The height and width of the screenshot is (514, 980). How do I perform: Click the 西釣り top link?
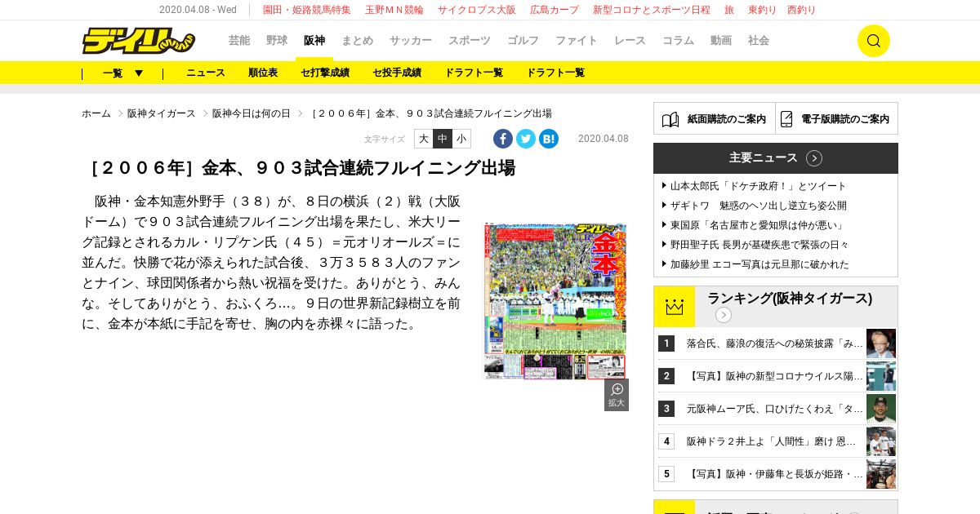tap(802, 10)
